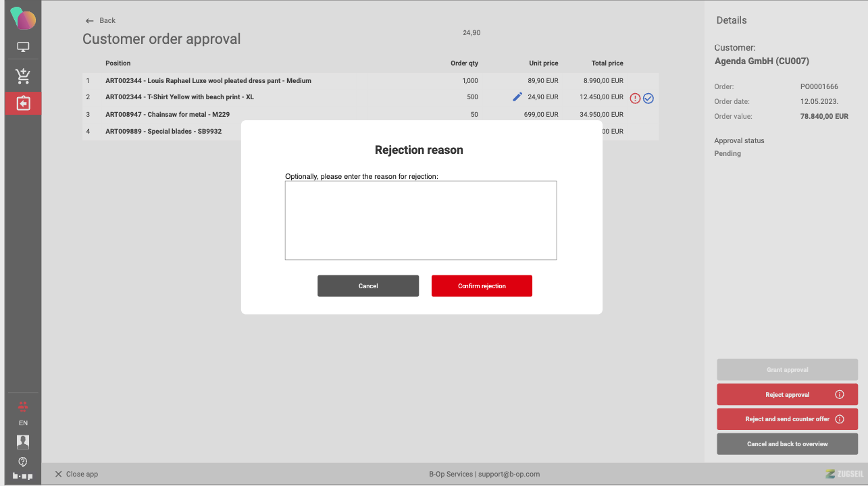Click Close app in the footer
This screenshot has height=486, width=868.
point(76,474)
